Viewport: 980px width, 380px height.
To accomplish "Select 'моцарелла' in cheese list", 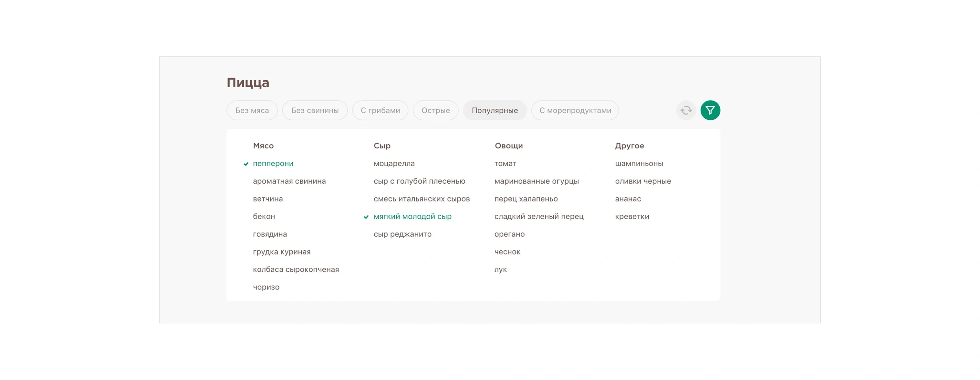I will coord(394,163).
